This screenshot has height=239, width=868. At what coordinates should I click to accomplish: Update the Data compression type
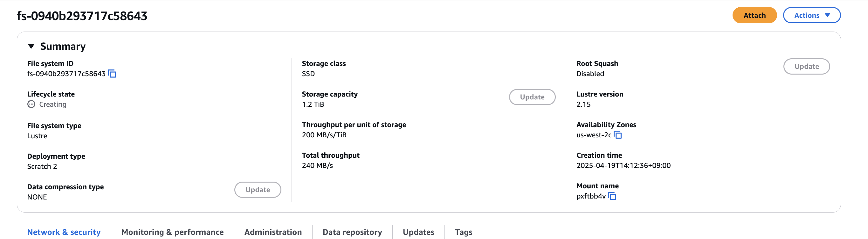point(258,190)
